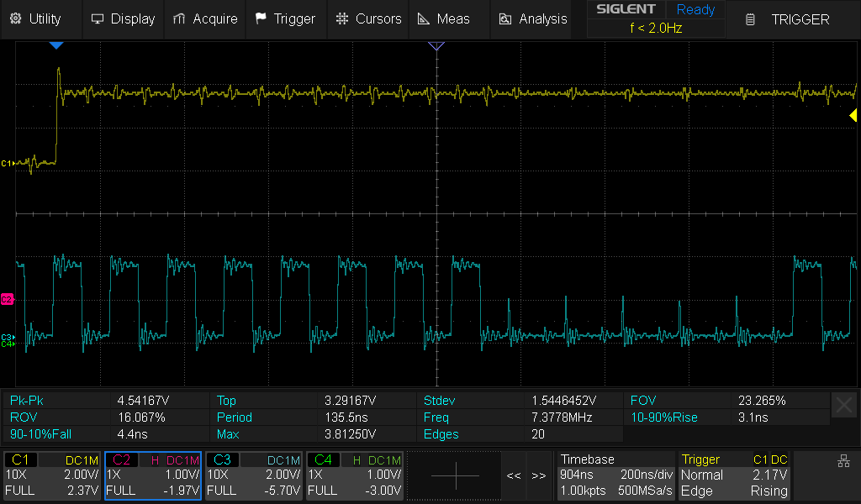
Task: Open the Acquire menu
Action: [x=205, y=18]
